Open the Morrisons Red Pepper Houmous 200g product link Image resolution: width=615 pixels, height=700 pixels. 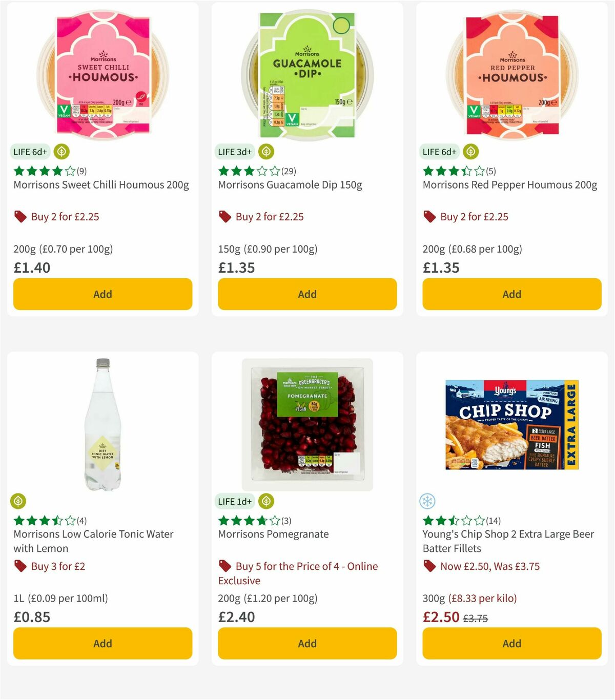tap(509, 184)
